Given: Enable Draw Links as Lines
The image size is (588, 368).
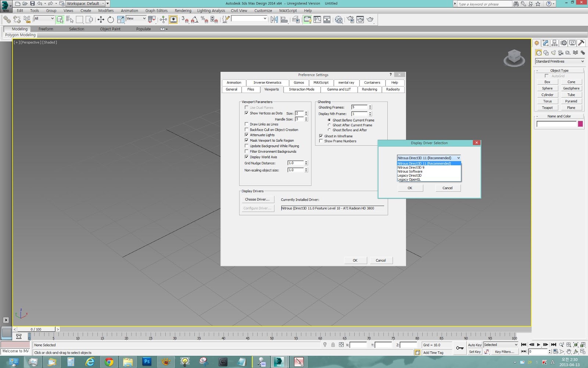Looking at the screenshot, I should pyautogui.click(x=247, y=124).
